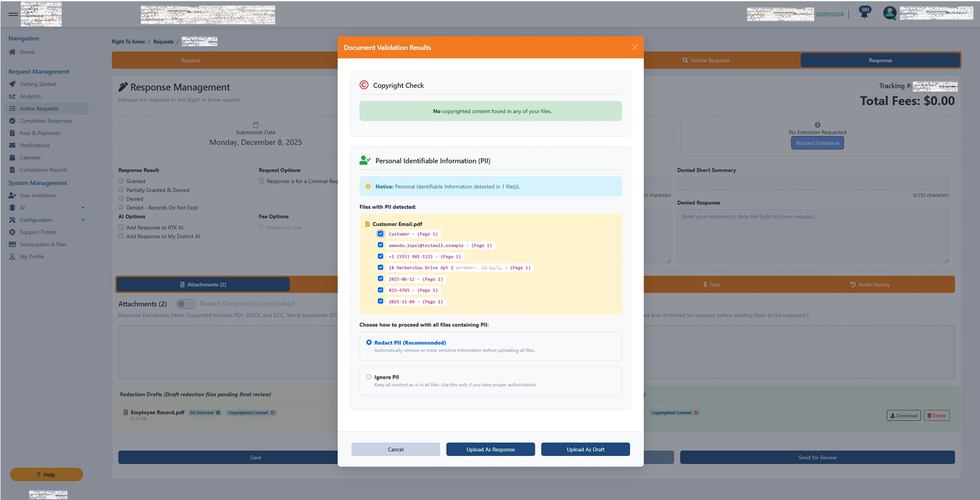Expand the AI submenu arrow
980x500 pixels.
pyautogui.click(x=83, y=208)
